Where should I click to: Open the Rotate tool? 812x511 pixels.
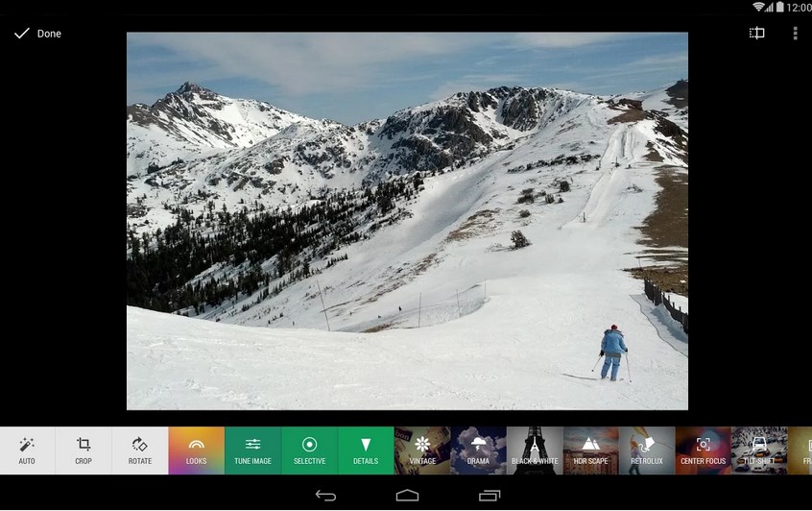(140, 450)
